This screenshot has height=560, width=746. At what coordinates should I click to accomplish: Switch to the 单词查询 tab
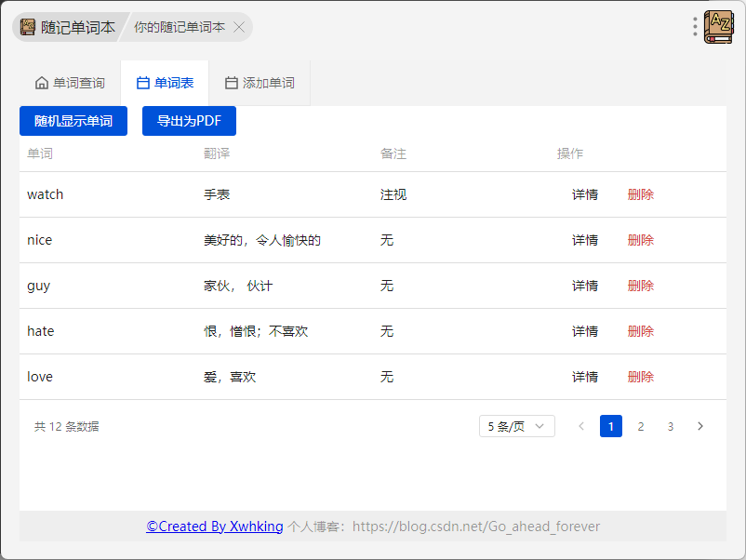tap(70, 83)
